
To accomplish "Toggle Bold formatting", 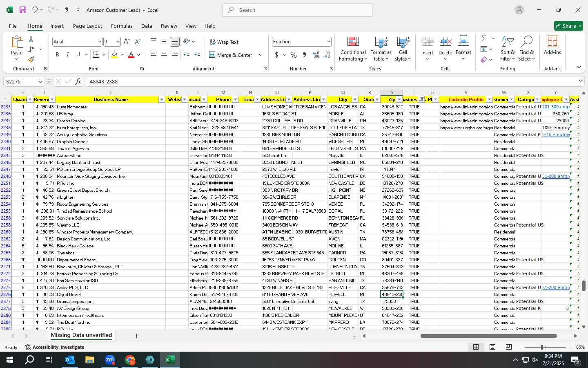I will click(57, 55).
